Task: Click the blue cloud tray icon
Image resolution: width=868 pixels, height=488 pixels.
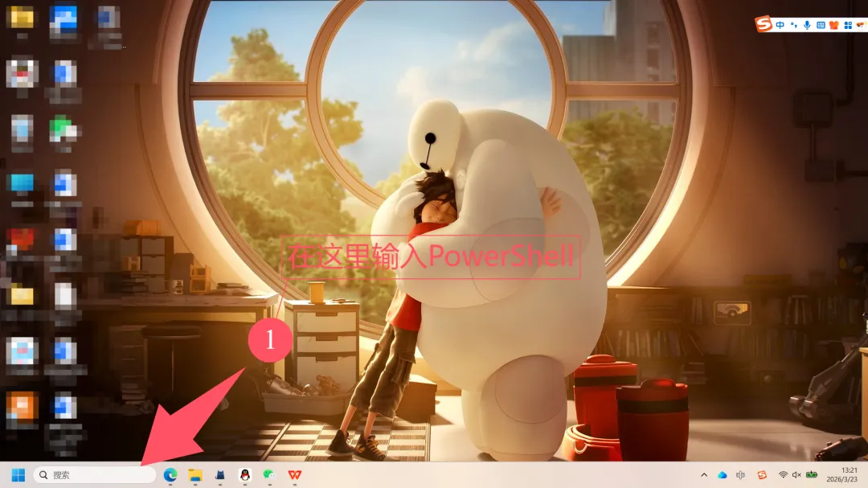Action: 723,474
